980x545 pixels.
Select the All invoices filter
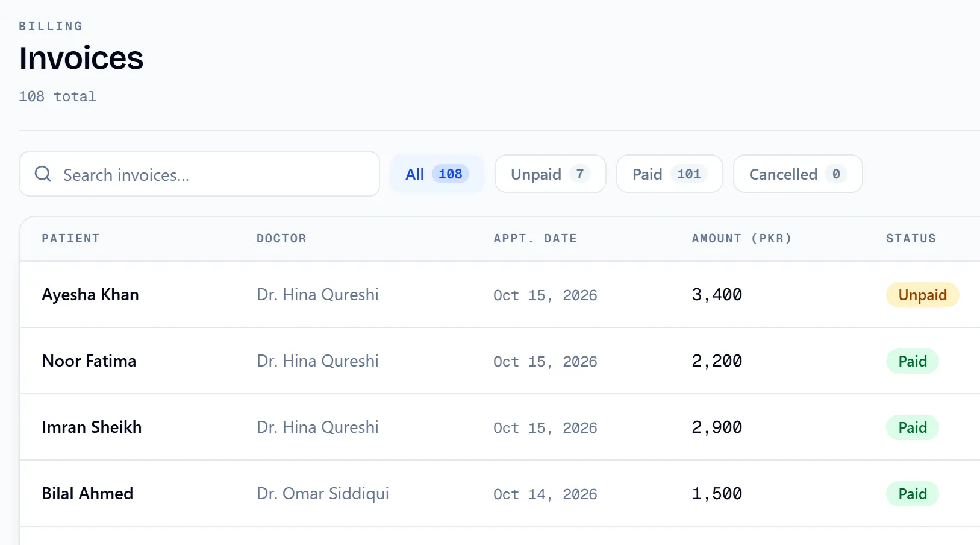point(437,174)
